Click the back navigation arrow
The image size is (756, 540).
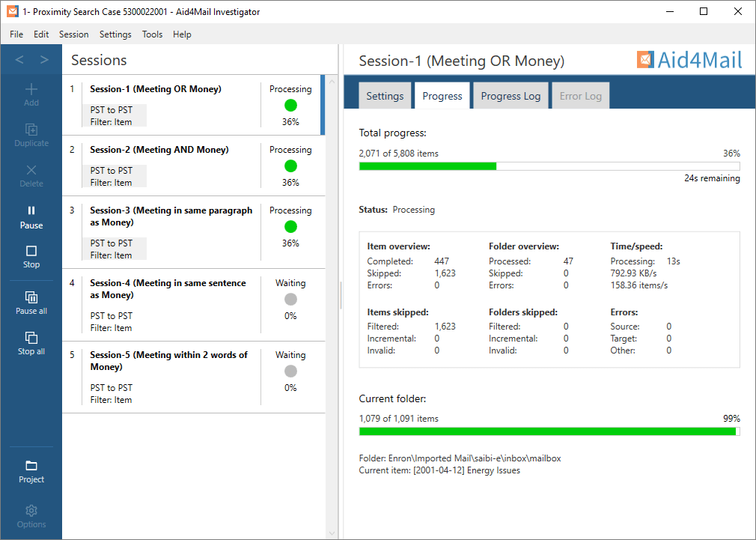tap(19, 60)
